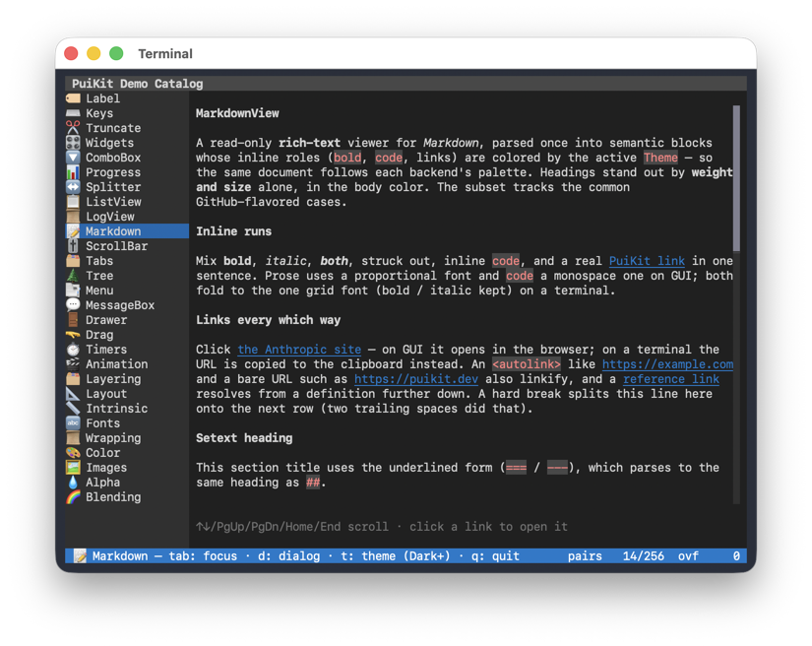Screen dimensions: 812x646
Task: Click the red Theme code span
Action: [660, 158]
